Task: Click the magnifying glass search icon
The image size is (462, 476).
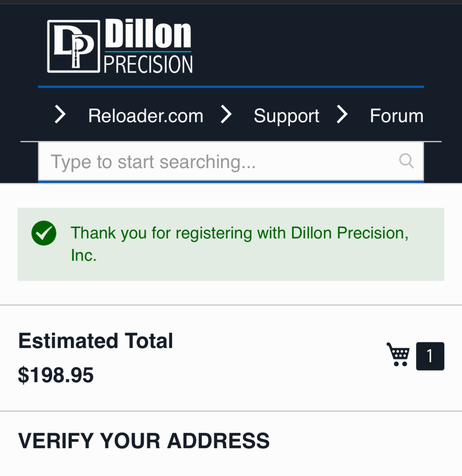Action: (x=406, y=161)
